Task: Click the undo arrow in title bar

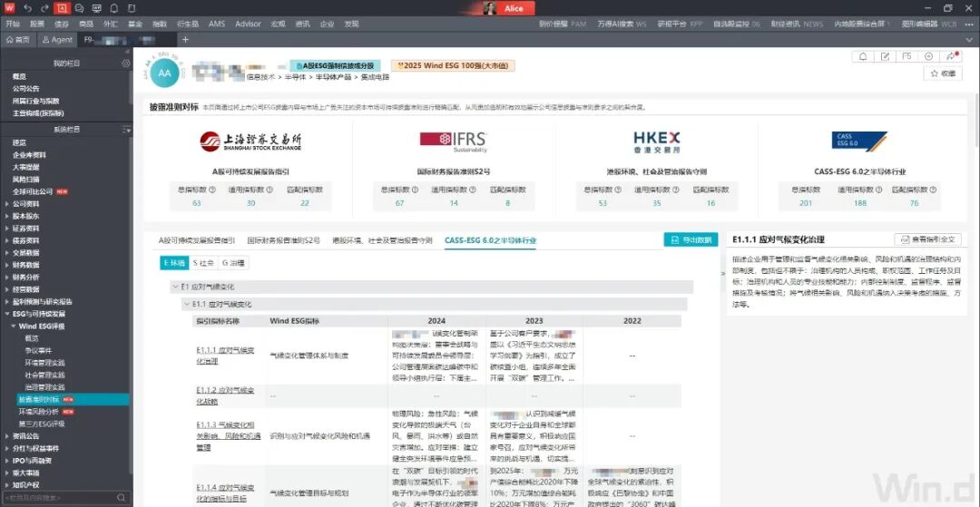Action: click(x=27, y=8)
